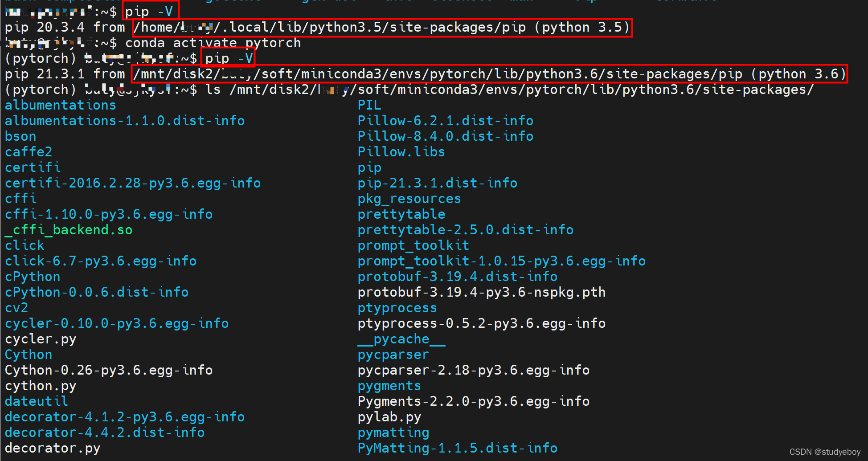Click Pillow-6.2.1.dist-info entry
The image size is (868, 461).
click(446, 121)
